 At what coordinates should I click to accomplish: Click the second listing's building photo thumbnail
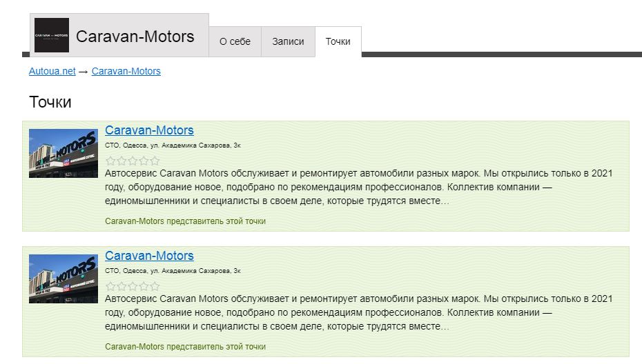[x=64, y=279]
